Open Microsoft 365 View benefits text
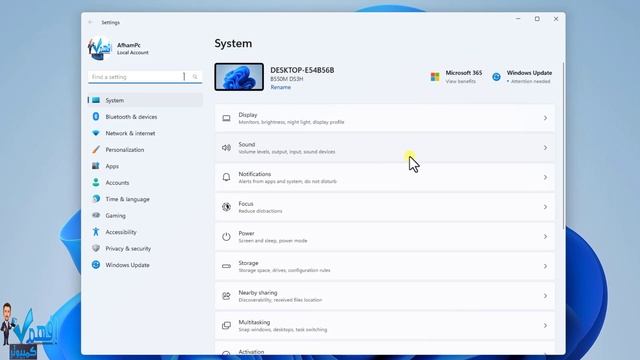 point(460,81)
